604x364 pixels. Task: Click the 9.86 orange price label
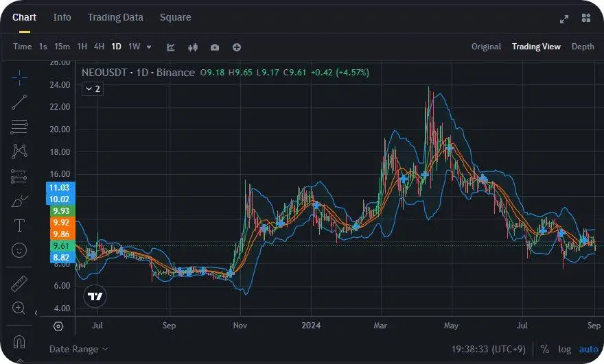[x=62, y=234]
